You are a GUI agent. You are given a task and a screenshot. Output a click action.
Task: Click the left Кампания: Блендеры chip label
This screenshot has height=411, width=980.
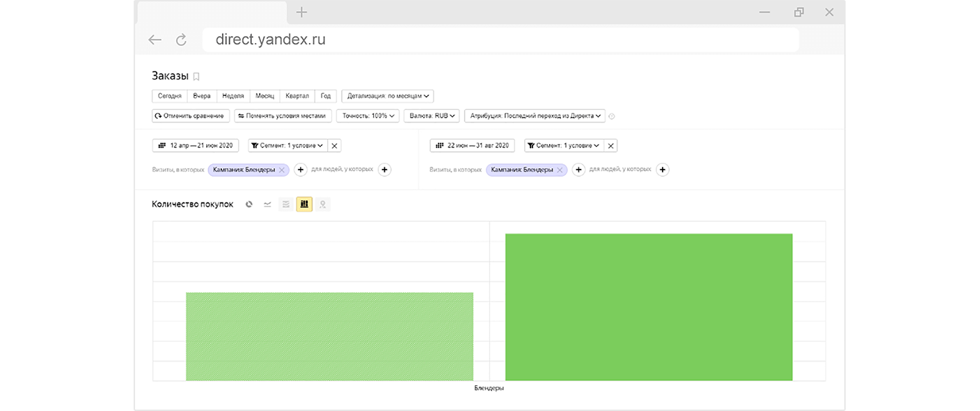(x=244, y=170)
